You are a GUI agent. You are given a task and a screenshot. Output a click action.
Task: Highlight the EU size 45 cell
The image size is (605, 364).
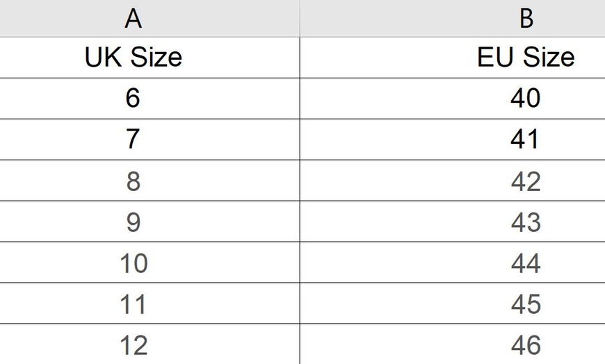point(526,304)
